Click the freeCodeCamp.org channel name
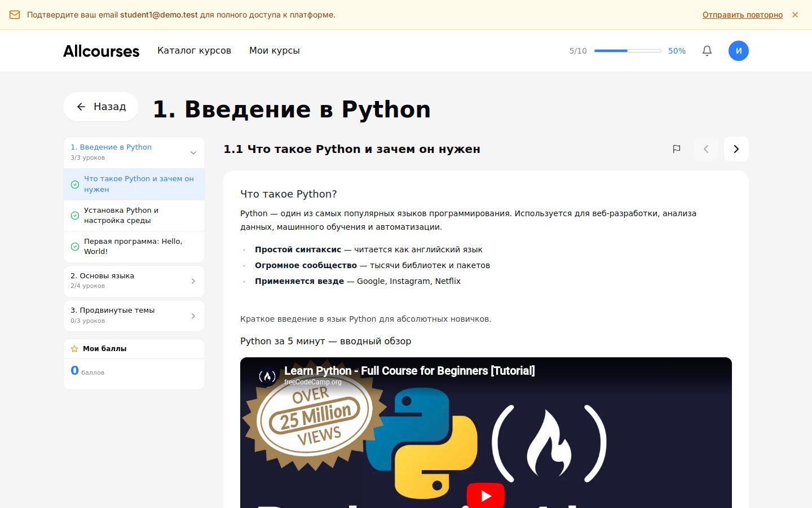Image resolution: width=812 pixels, height=508 pixels. pyautogui.click(x=313, y=382)
